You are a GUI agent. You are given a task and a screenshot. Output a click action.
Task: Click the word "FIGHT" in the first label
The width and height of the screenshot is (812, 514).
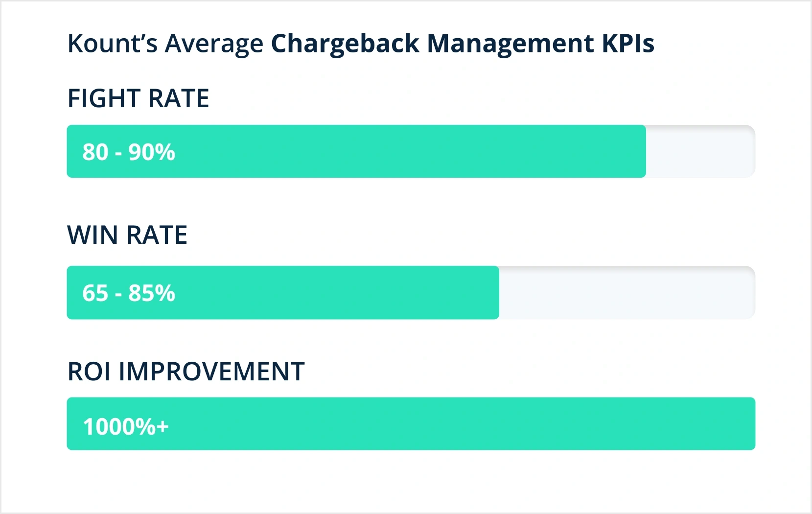click(104, 98)
